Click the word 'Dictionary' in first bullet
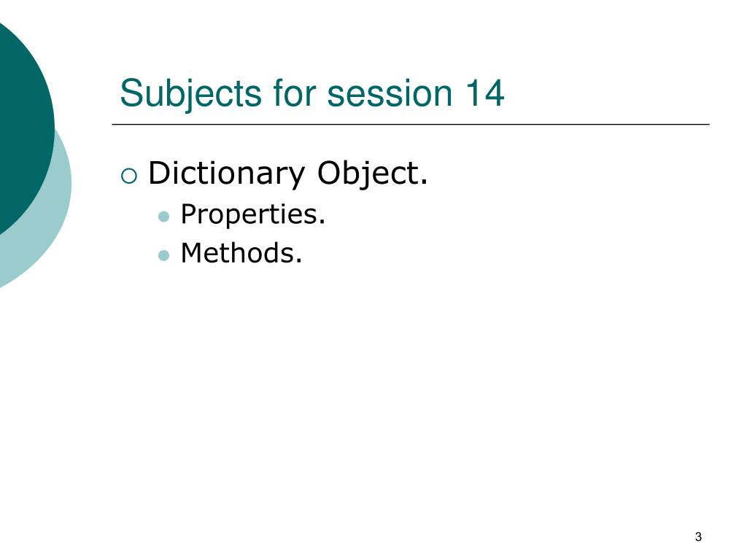The height and width of the screenshot is (560, 747). point(226,174)
